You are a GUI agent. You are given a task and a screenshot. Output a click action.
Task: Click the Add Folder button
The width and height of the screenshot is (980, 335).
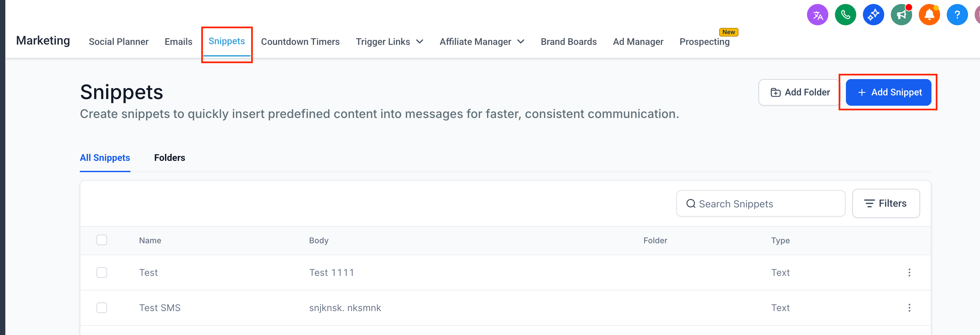800,92
